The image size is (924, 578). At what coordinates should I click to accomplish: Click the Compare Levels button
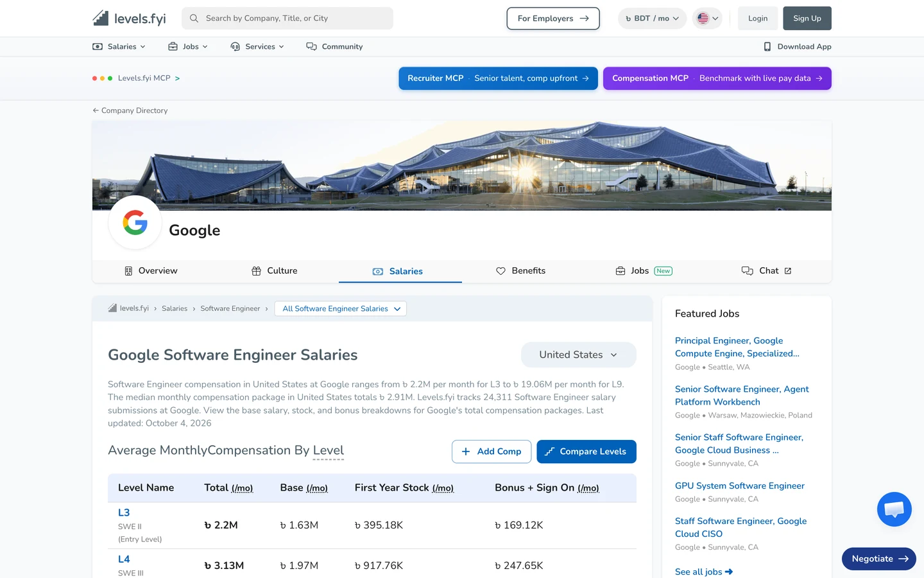586,451
